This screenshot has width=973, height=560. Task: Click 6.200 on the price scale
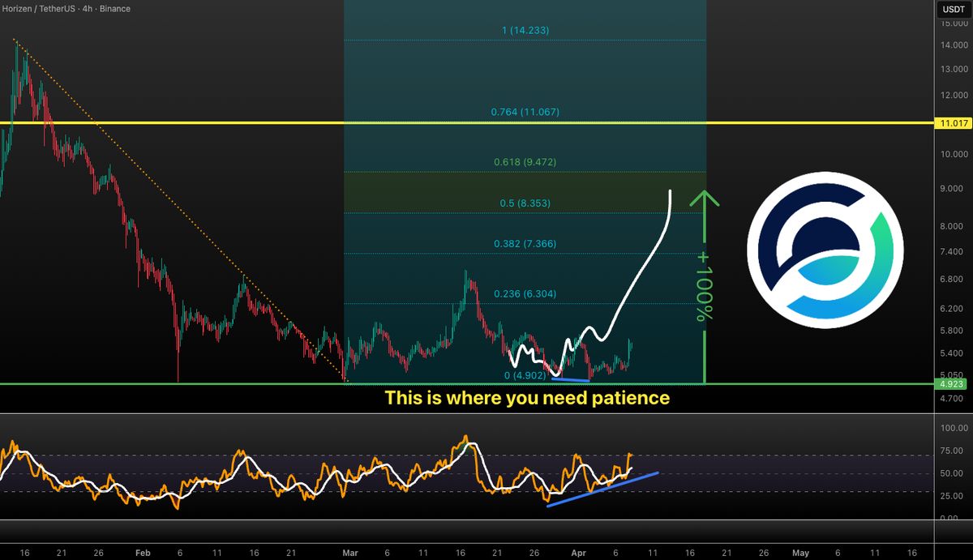pyautogui.click(x=953, y=310)
